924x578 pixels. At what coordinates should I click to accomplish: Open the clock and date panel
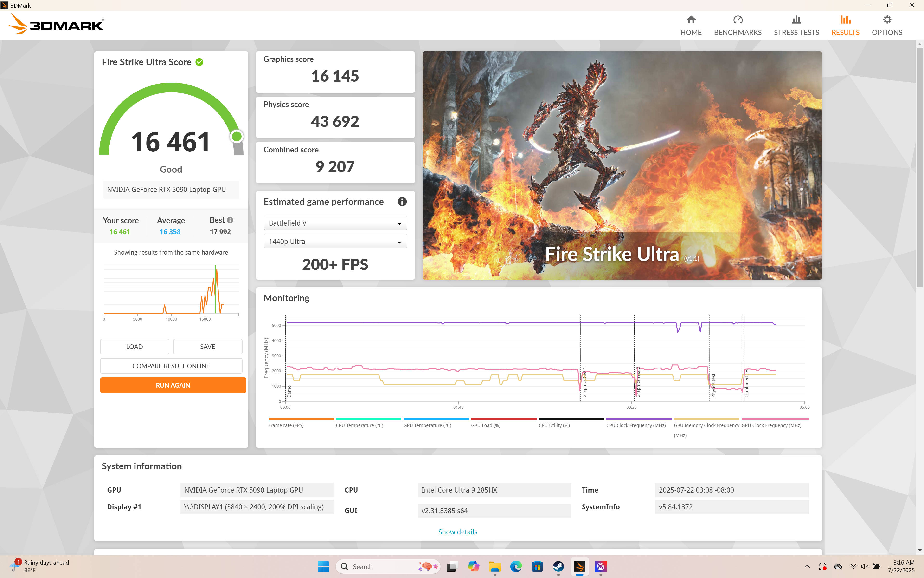(x=901, y=566)
